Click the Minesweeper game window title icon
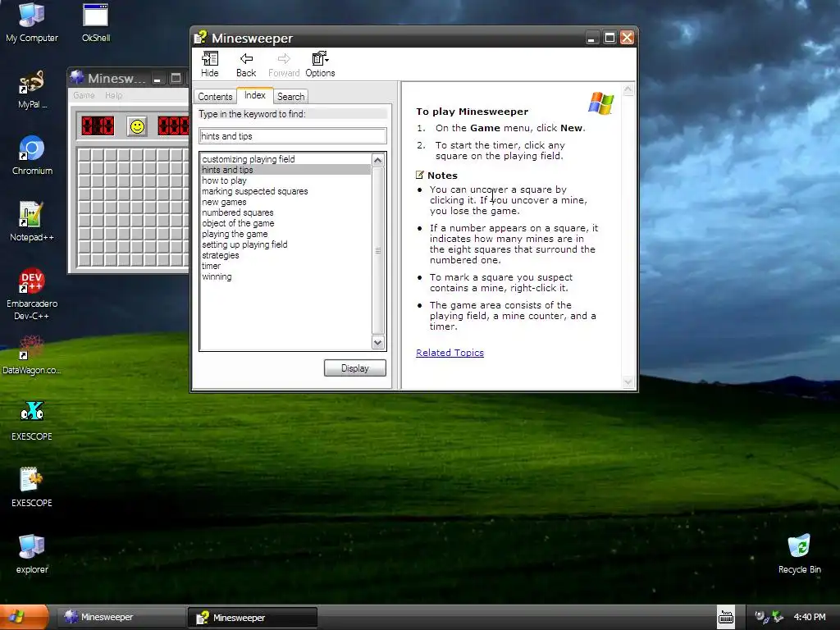The image size is (840, 630). pyautogui.click(x=77, y=78)
